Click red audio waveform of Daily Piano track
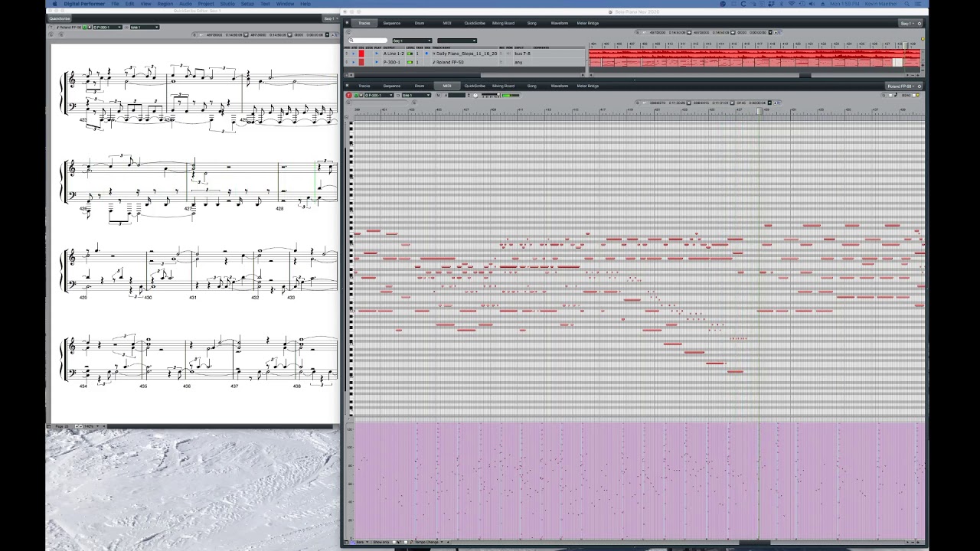The image size is (980, 551). 754,54
